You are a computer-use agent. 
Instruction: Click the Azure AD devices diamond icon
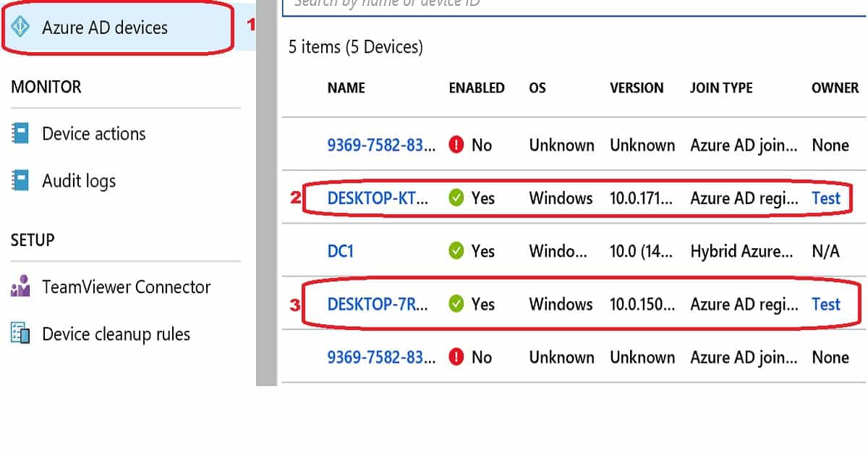[x=21, y=28]
